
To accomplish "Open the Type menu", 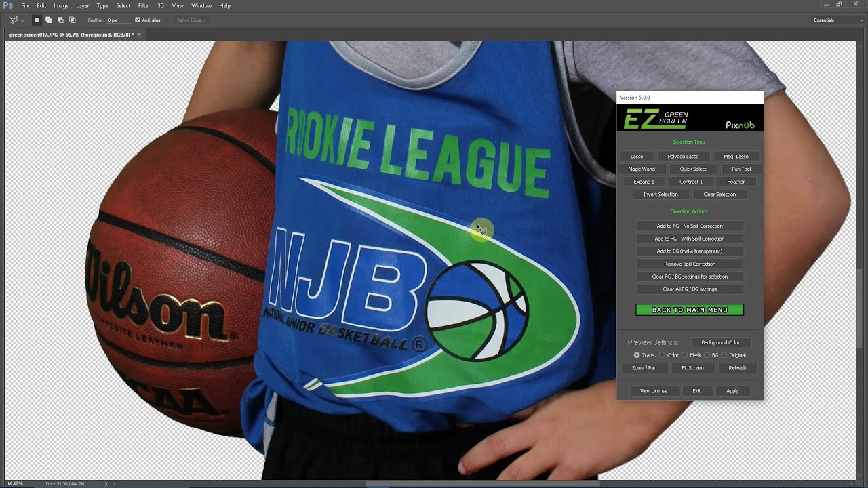I will click(x=102, y=5).
